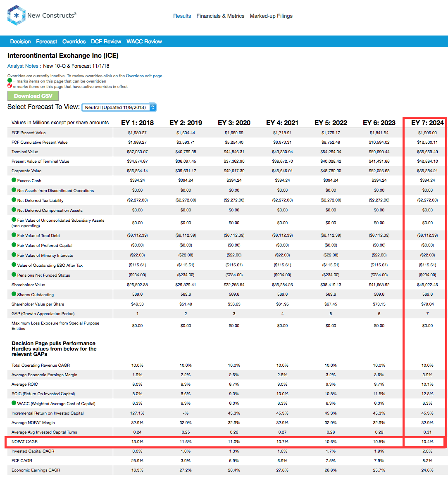The height and width of the screenshot is (479, 448).
Task: Click the Average ROIC row label
Action: (x=25, y=384)
